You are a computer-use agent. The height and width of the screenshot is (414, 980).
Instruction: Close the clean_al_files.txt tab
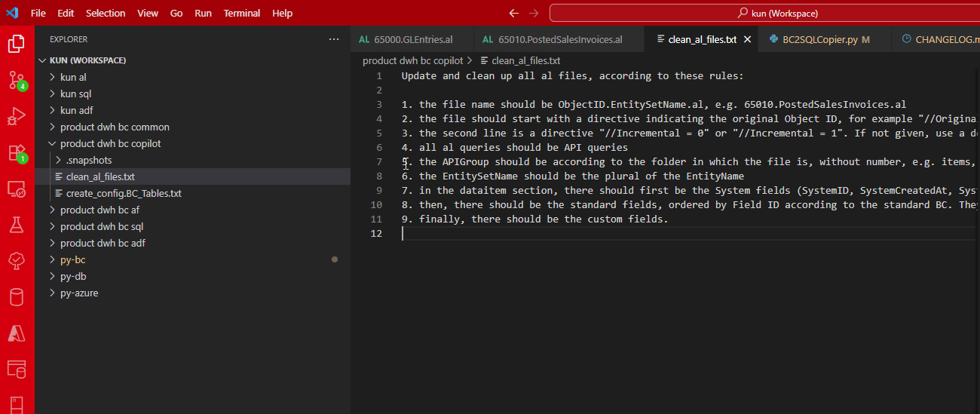click(748, 39)
